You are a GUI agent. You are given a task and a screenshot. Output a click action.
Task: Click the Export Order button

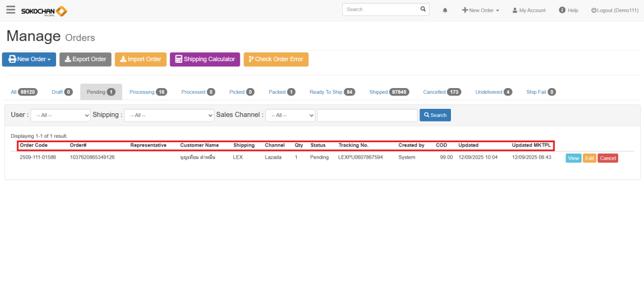[86, 59]
